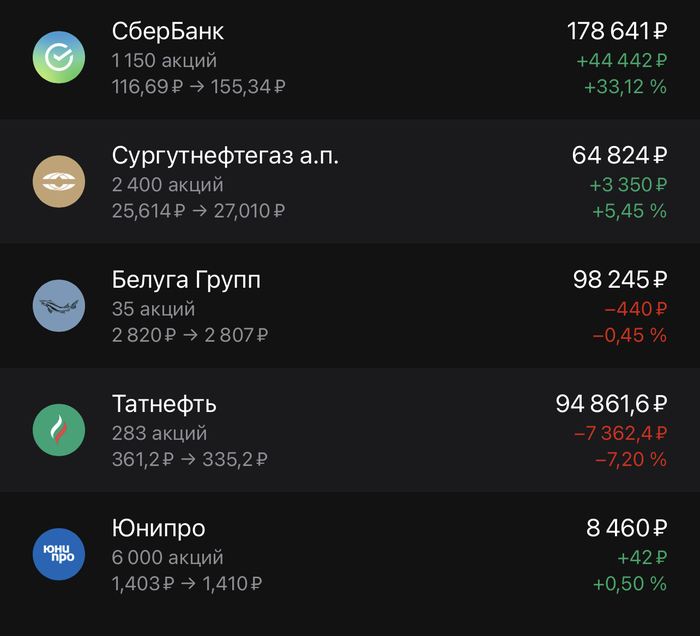
Task: Click СберБанк total value 178 641 ₽
Action: (x=616, y=32)
